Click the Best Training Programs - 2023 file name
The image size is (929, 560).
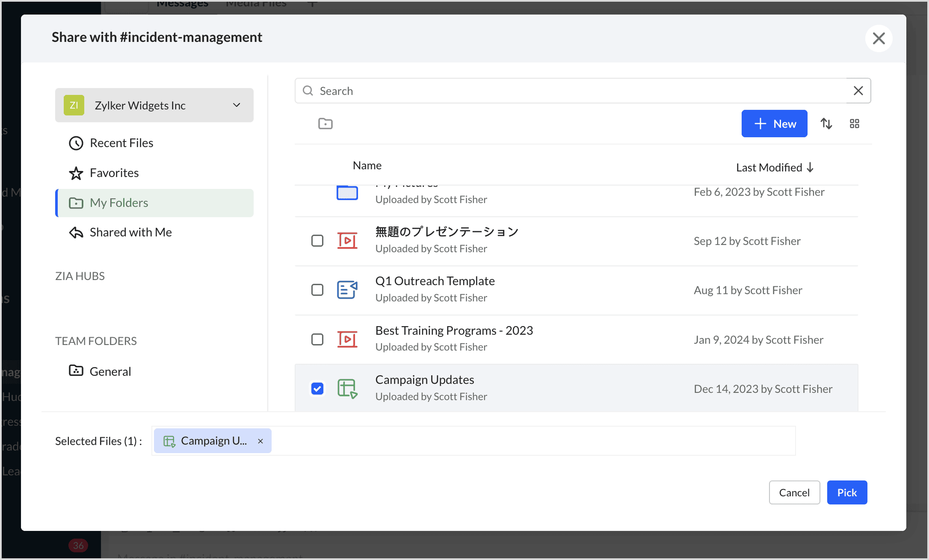point(454,330)
